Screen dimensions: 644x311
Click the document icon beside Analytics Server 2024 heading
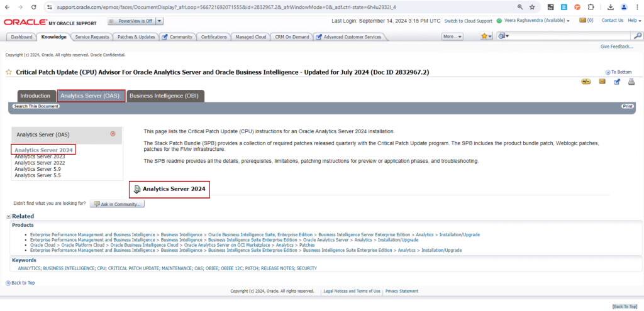coord(137,189)
